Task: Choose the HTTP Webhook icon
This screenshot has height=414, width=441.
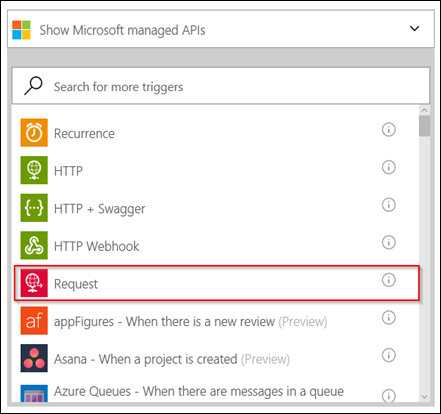Action: (x=34, y=245)
